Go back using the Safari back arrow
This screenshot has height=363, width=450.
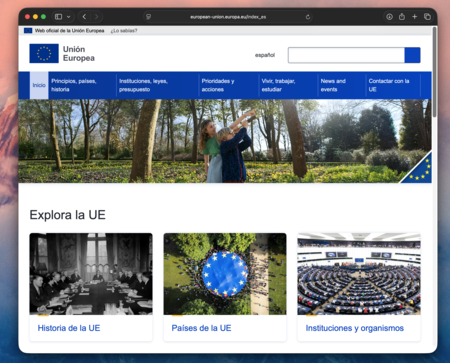tap(84, 17)
